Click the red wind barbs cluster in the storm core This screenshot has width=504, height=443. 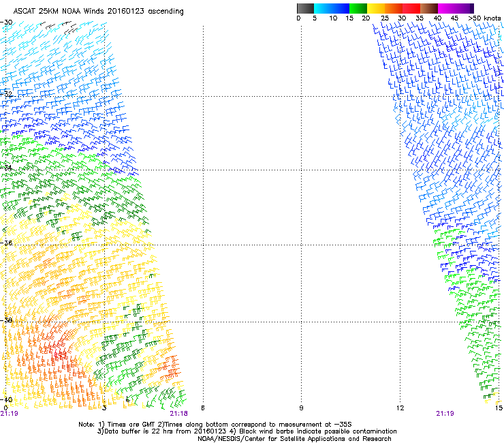point(60,354)
